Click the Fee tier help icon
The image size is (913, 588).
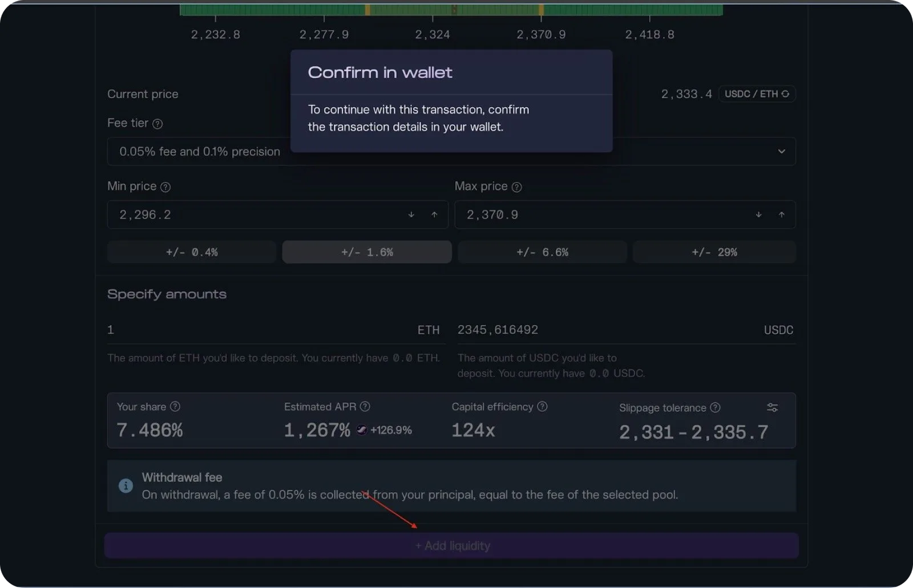[157, 124]
